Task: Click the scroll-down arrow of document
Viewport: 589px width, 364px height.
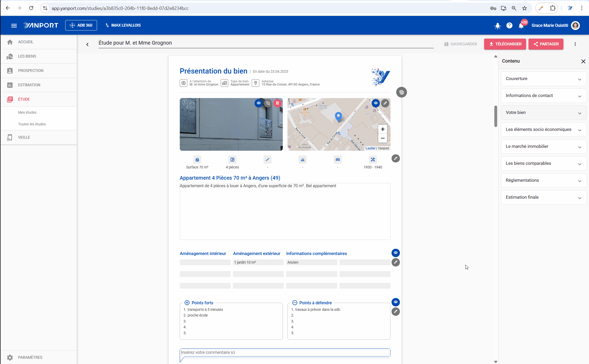Action: 496,362
